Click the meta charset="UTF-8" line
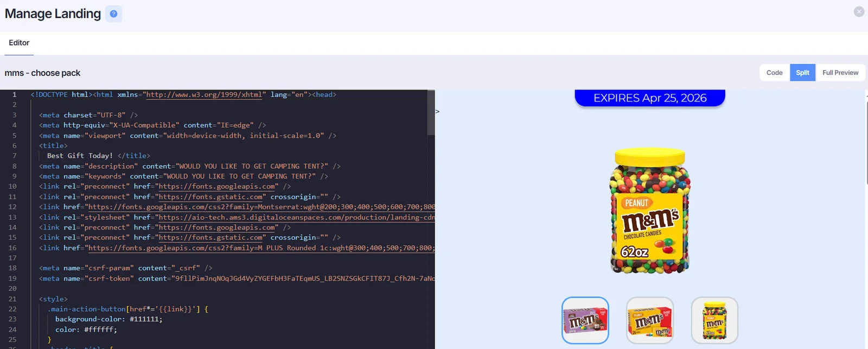The width and height of the screenshot is (868, 349). [x=88, y=115]
